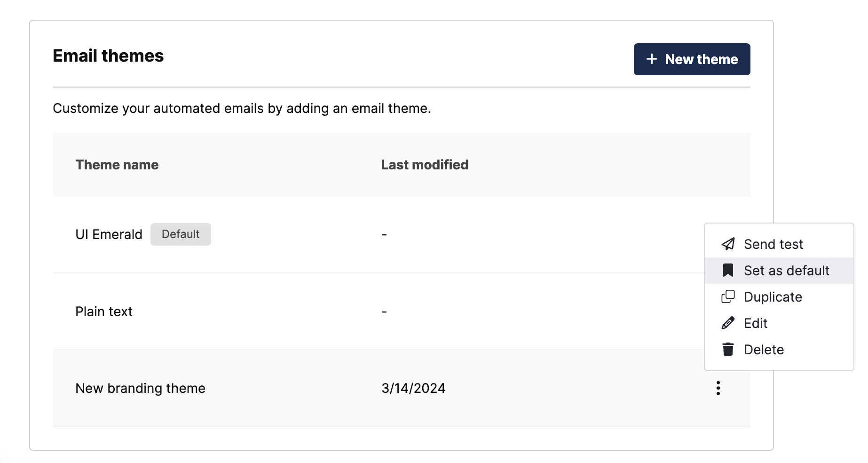The image size is (868, 463).
Task: Select the Set as default option
Action: 786,271
